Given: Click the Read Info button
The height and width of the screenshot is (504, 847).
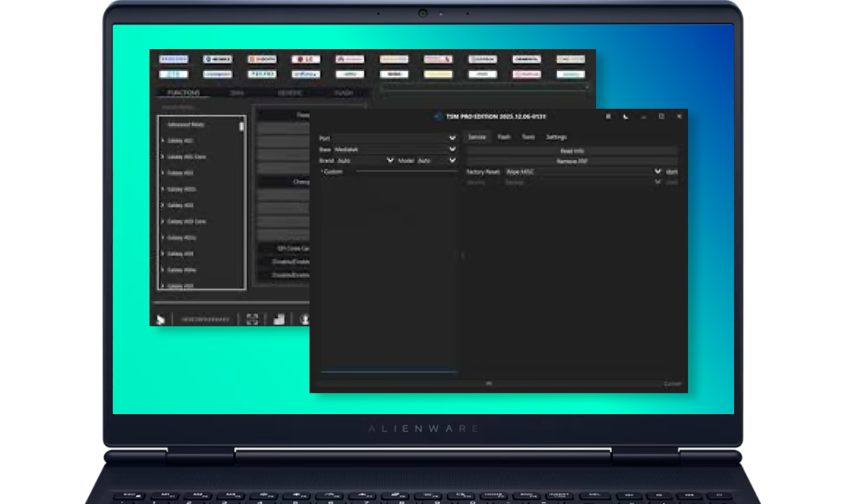Looking at the screenshot, I should [x=572, y=151].
